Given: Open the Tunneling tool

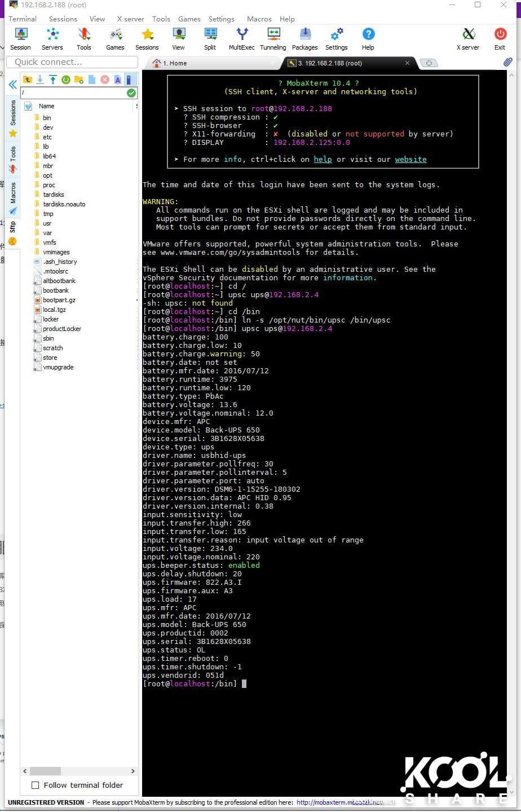Looking at the screenshot, I should [x=273, y=39].
